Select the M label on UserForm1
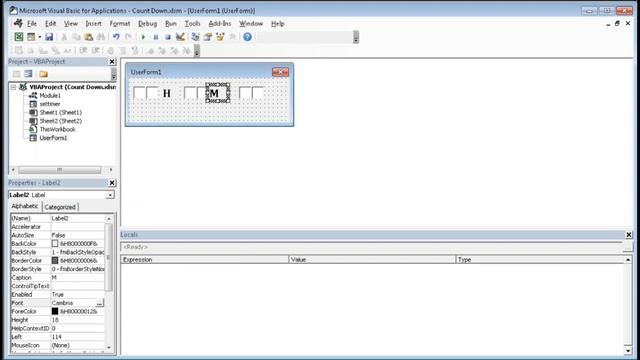This screenshot has height=360, width=640. pyautogui.click(x=218, y=93)
